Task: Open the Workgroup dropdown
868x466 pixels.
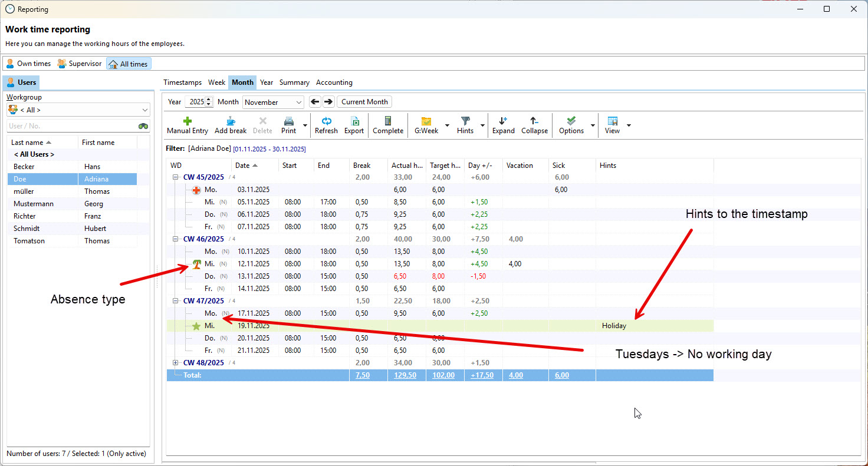Action: tap(78, 110)
